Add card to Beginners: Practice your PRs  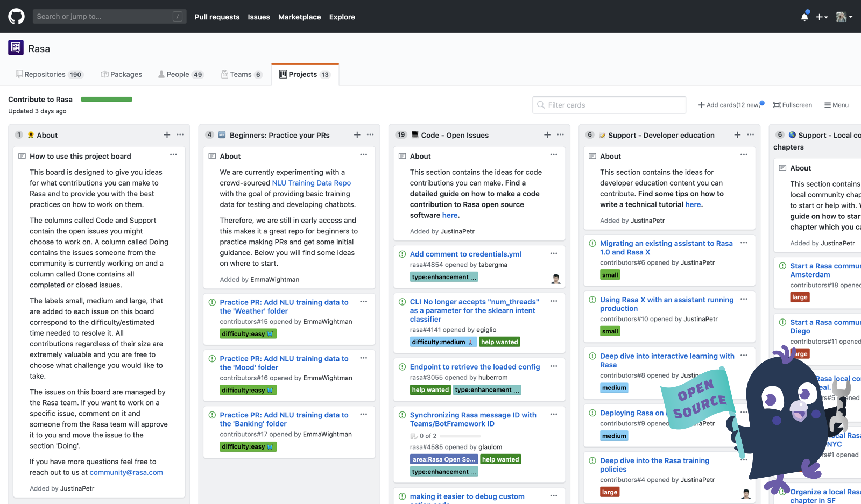pos(357,135)
